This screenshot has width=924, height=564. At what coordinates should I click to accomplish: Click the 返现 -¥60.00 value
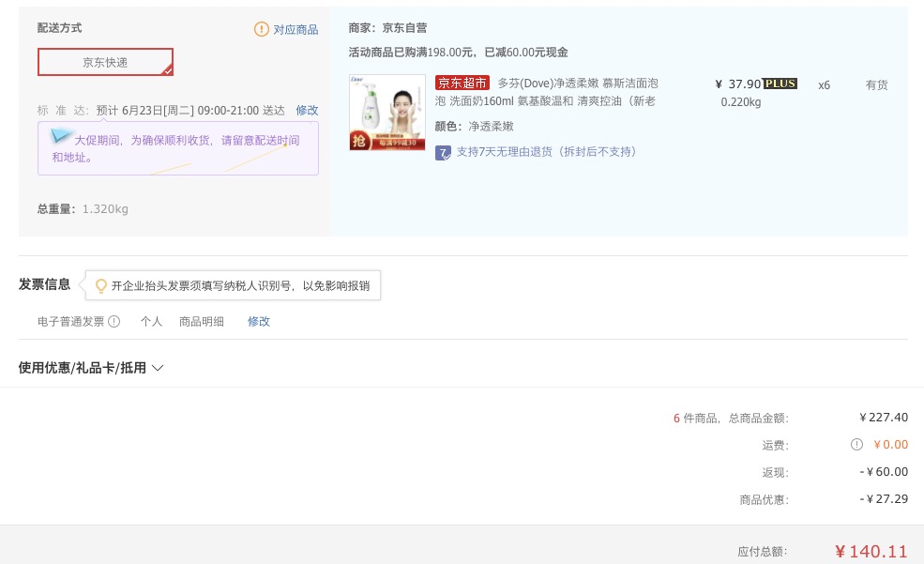pos(884,471)
